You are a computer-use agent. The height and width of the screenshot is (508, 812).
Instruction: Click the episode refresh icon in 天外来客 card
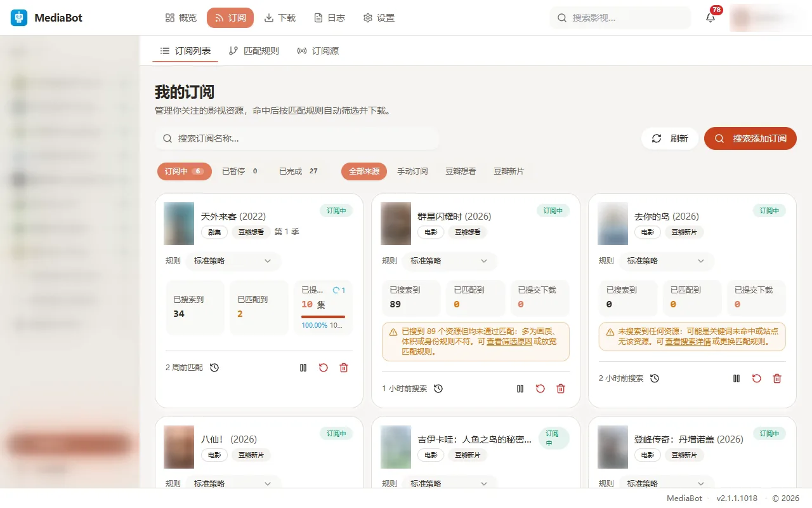click(x=336, y=290)
